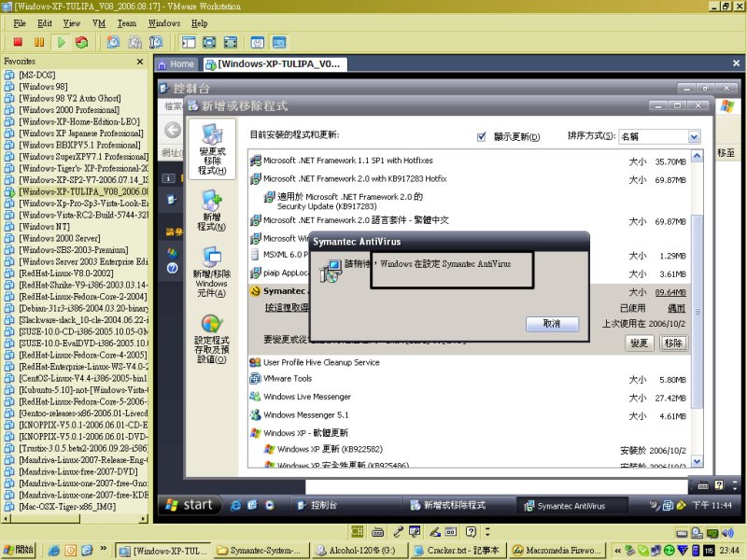Select 變更或移除程式(H) in the sidebar

click(x=212, y=149)
